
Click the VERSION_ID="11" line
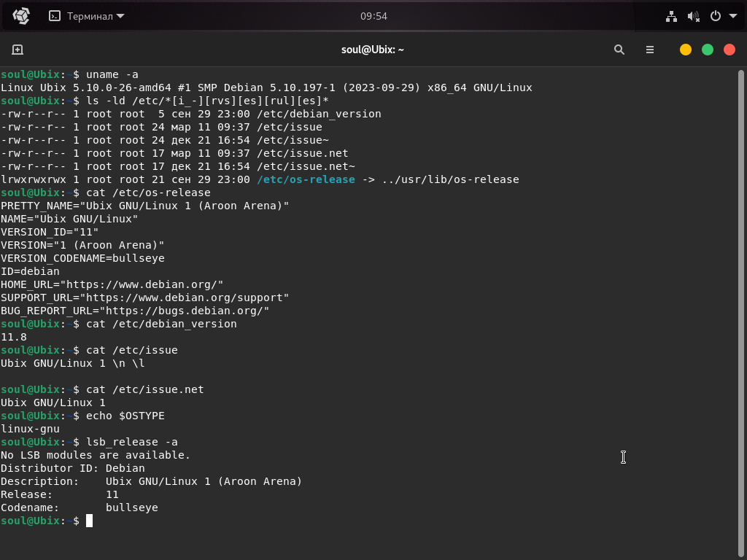tap(50, 232)
